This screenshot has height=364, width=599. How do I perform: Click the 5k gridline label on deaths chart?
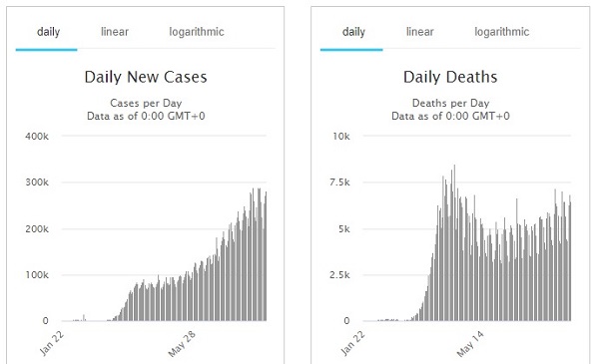click(343, 229)
